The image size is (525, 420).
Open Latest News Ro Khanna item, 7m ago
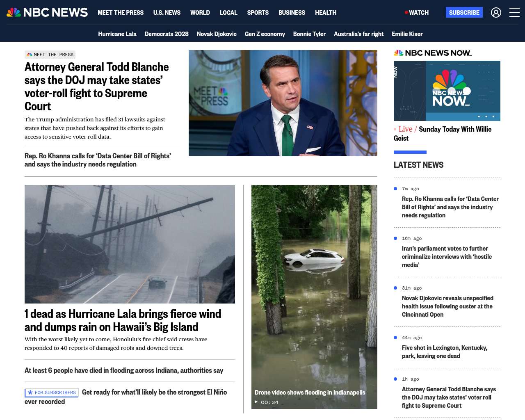(450, 207)
